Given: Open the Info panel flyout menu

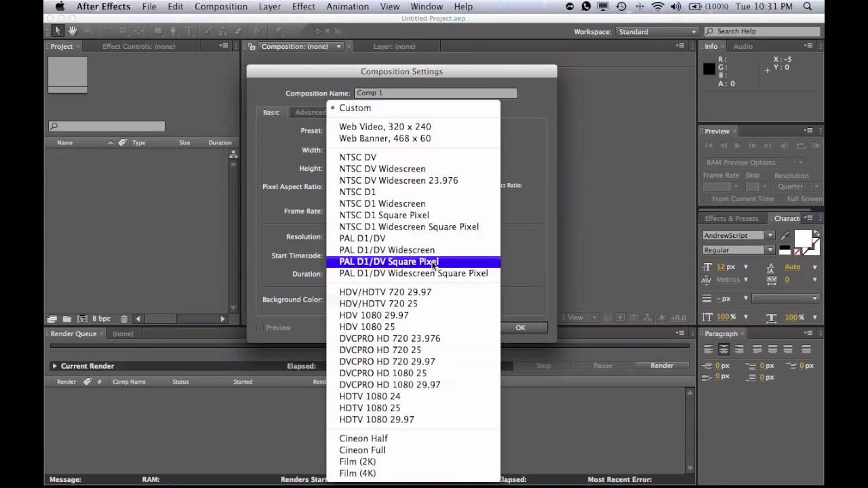Looking at the screenshot, I should 809,46.
